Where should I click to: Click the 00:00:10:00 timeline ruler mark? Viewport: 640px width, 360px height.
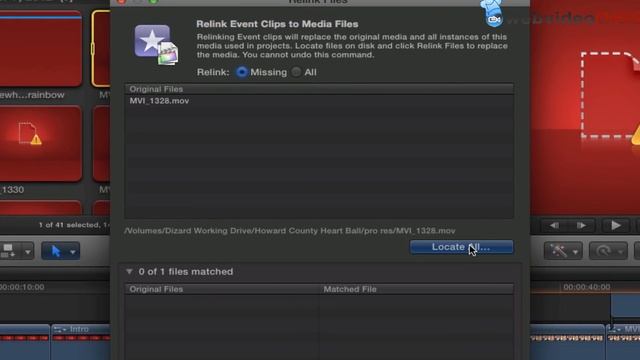pyautogui.click(x=22, y=287)
